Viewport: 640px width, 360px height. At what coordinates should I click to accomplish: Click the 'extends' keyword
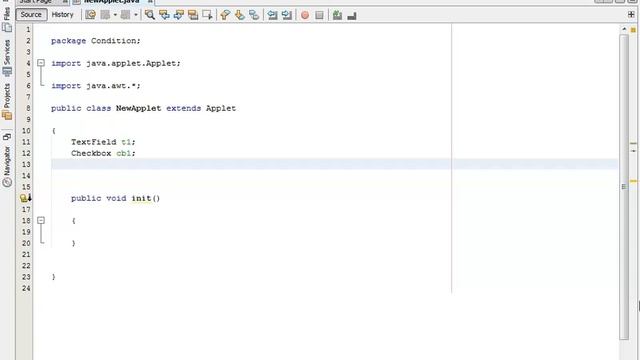click(x=183, y=108)
